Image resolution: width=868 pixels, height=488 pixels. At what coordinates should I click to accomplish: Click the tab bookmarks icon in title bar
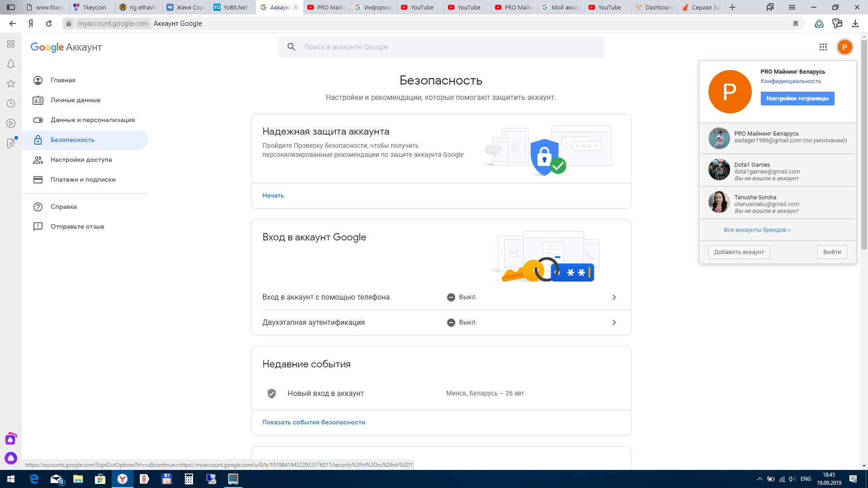pyautogui.click(x=770, y=7)
